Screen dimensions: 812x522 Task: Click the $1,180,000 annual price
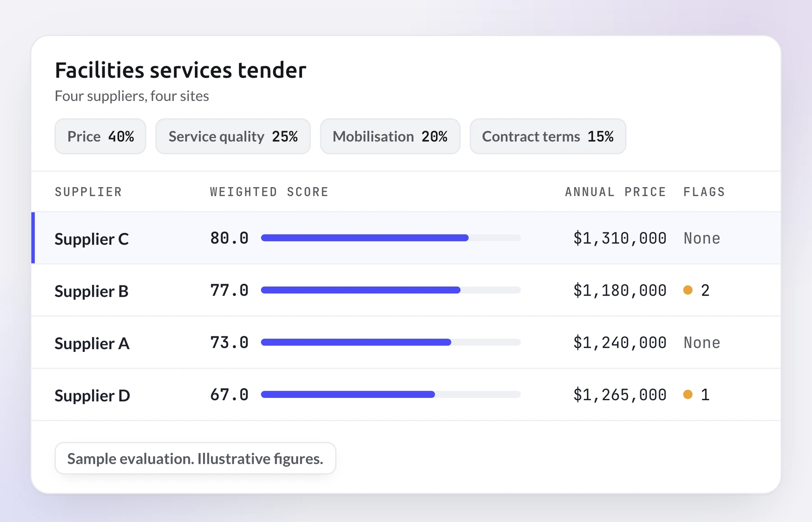click(x=620, y=291)
